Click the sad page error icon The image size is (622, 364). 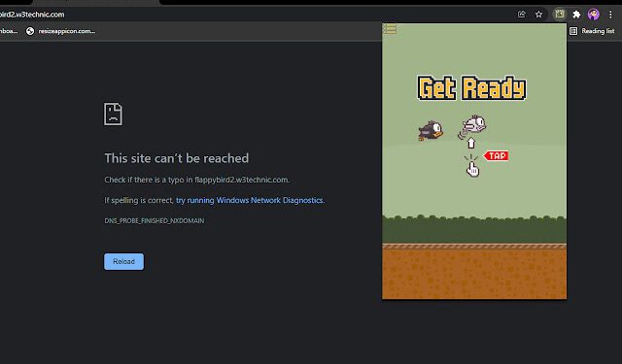coord(113,115)
